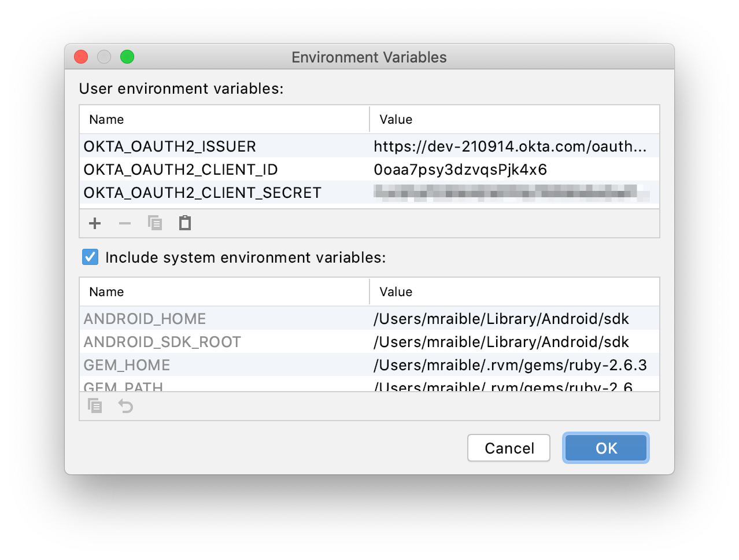Click the paste clipboard icon
Screen dimensions: 739x560
click(x=185, y=223)
